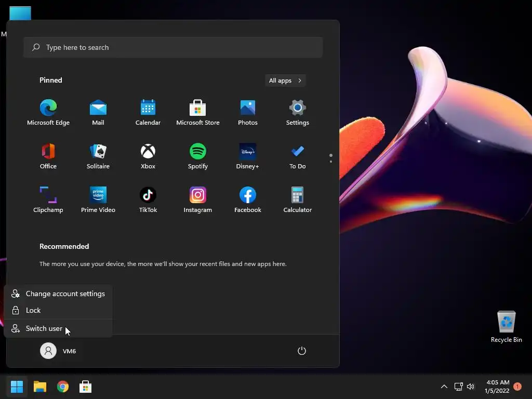Click the Power button in Start menu
532x399 pixels.
[x=302, y=351]
